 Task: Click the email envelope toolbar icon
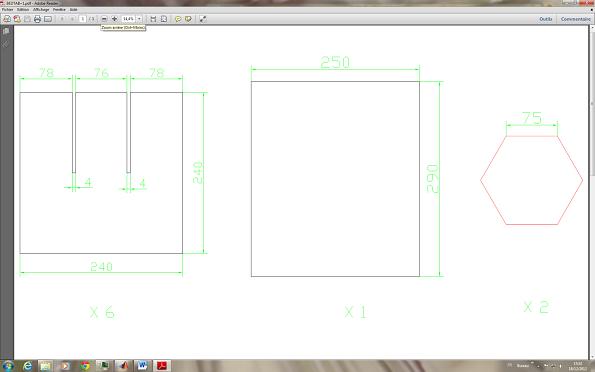[48, 19]
